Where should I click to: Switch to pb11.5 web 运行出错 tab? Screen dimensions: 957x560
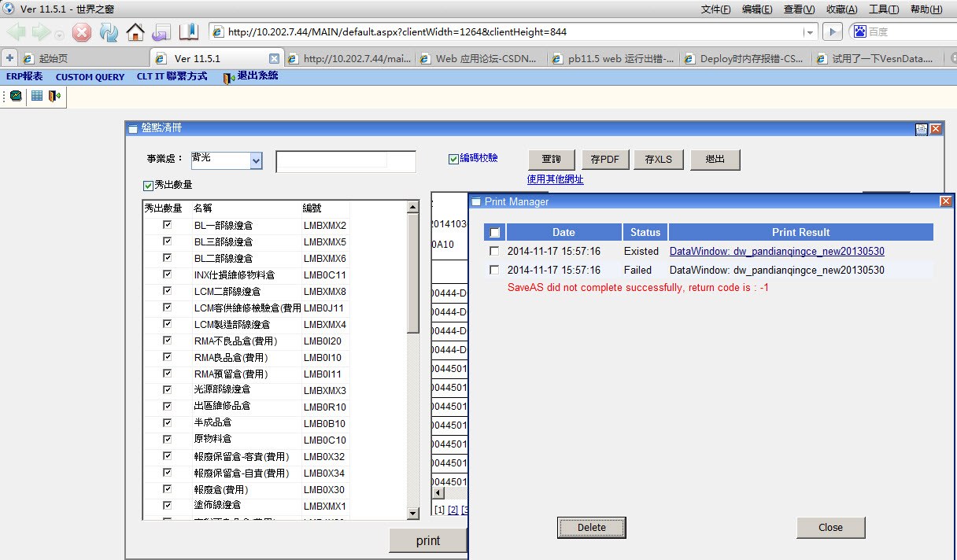(613, 58)
